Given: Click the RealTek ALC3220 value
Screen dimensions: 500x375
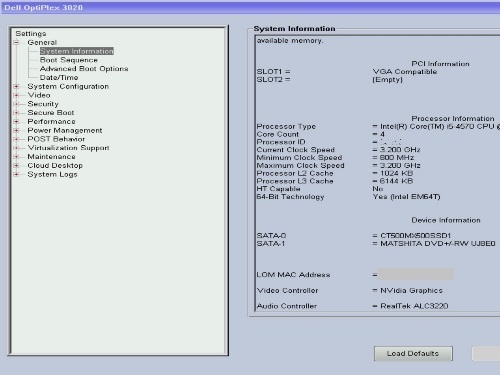Looking at the screenshot, I should [414, 306].
